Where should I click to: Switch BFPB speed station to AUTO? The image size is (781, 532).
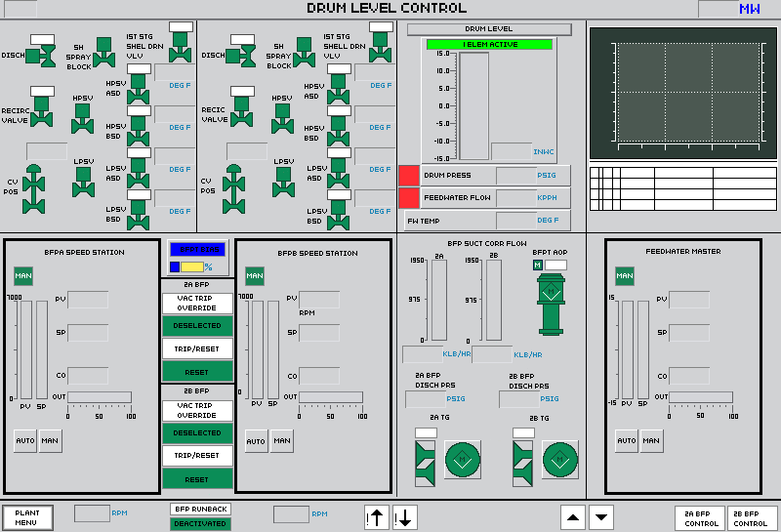tap(256, 441)
